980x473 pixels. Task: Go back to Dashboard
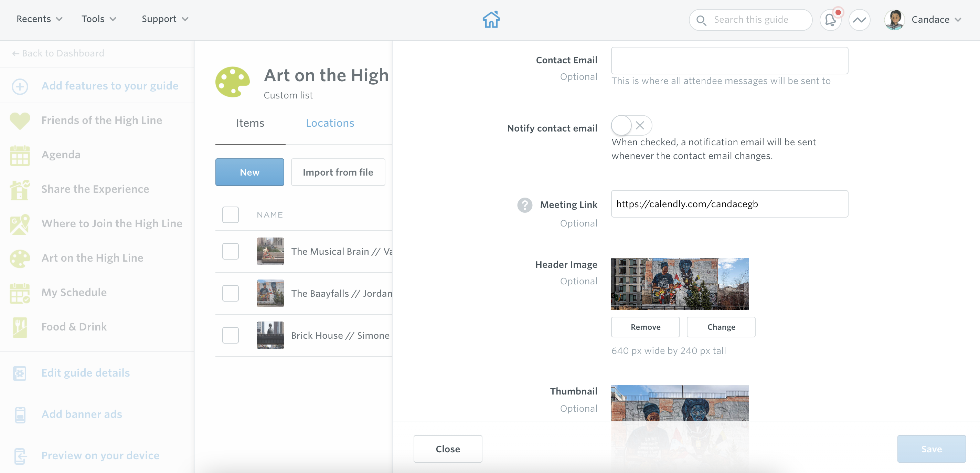(58, 53)
